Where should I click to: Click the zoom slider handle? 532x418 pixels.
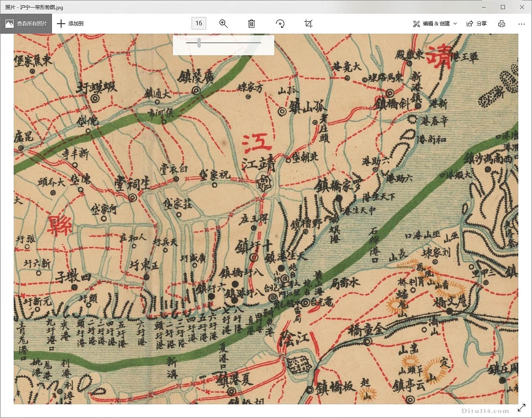pos(199,42)
